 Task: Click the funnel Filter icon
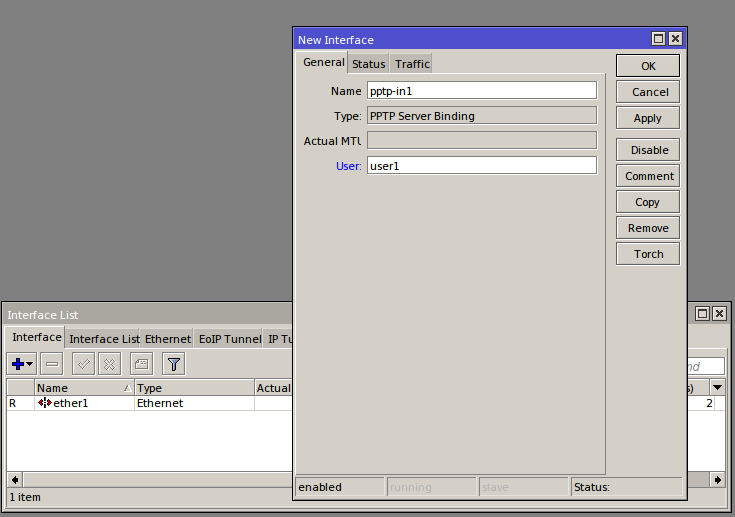173,365
